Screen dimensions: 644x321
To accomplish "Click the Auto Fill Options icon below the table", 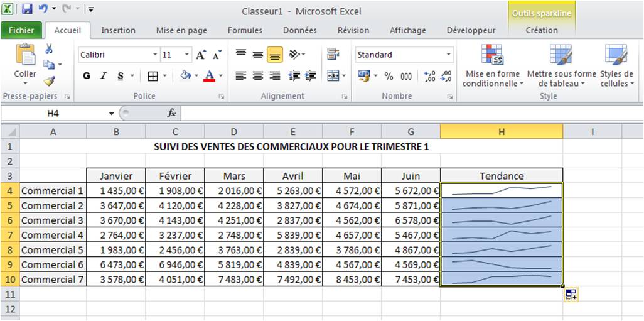I will tap(571, 294).
